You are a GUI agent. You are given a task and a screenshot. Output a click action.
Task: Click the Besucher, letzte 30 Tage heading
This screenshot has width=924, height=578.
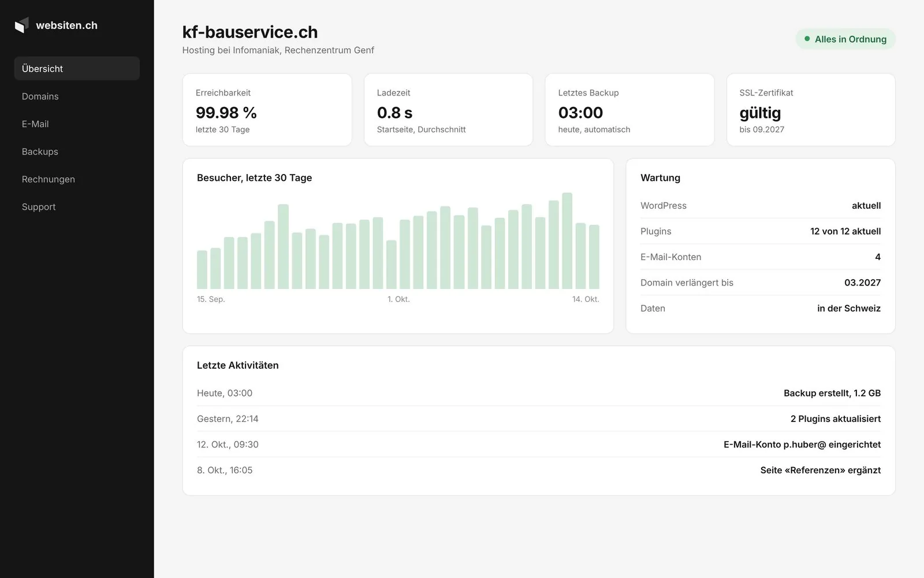254,178
